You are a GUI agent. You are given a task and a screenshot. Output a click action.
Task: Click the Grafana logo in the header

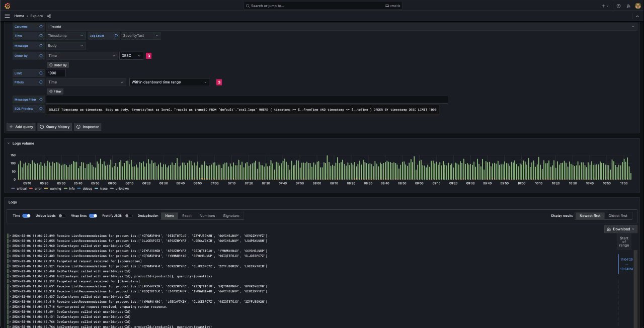point(7,6)
